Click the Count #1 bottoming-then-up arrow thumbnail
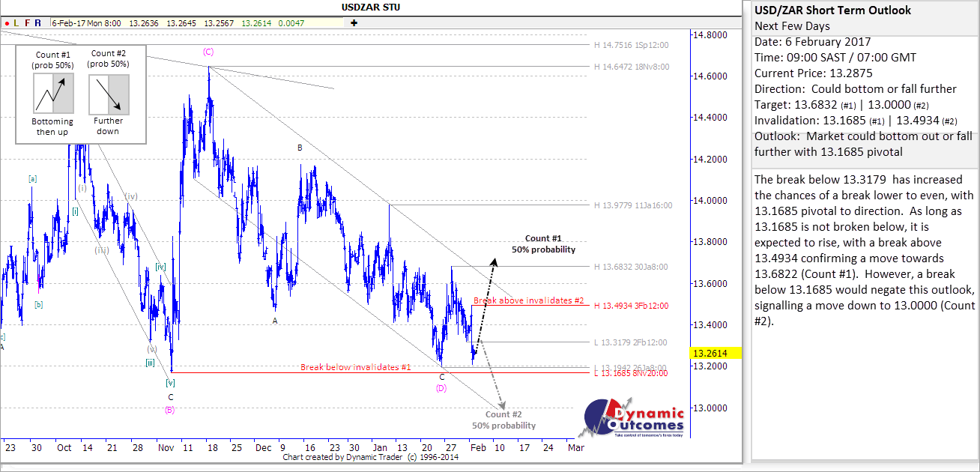Screen dimensions: 980x472 [x=52, y=94]
